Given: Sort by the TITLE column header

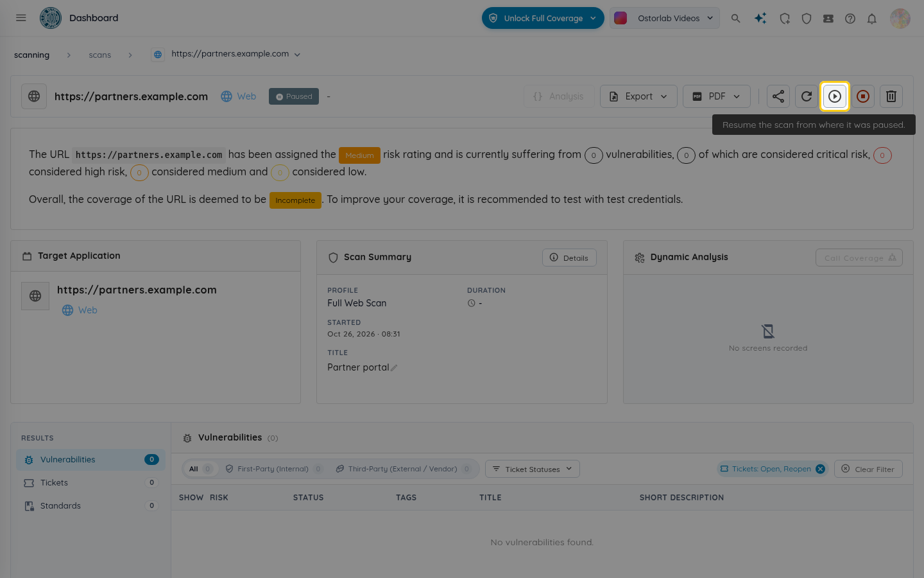Looking at the screenshot, I should pyautogui.click(x=490, y=498).
